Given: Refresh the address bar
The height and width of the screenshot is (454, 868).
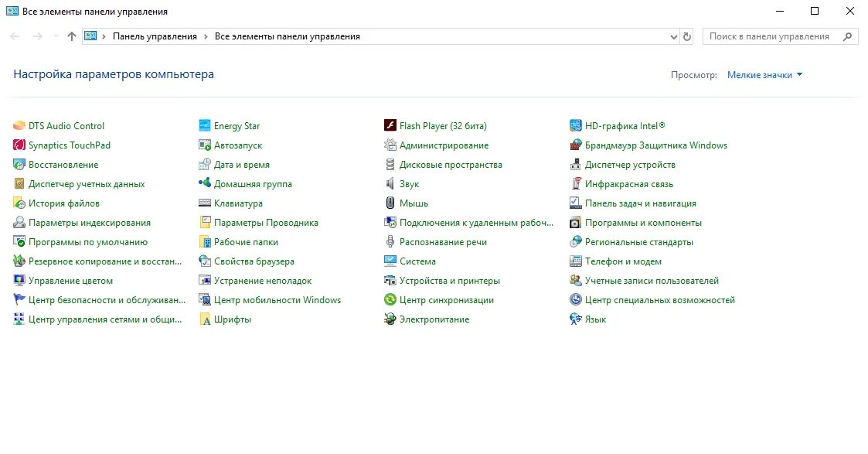Looking at the screenshot, I should pyautogui.click(x=687, y=36).
